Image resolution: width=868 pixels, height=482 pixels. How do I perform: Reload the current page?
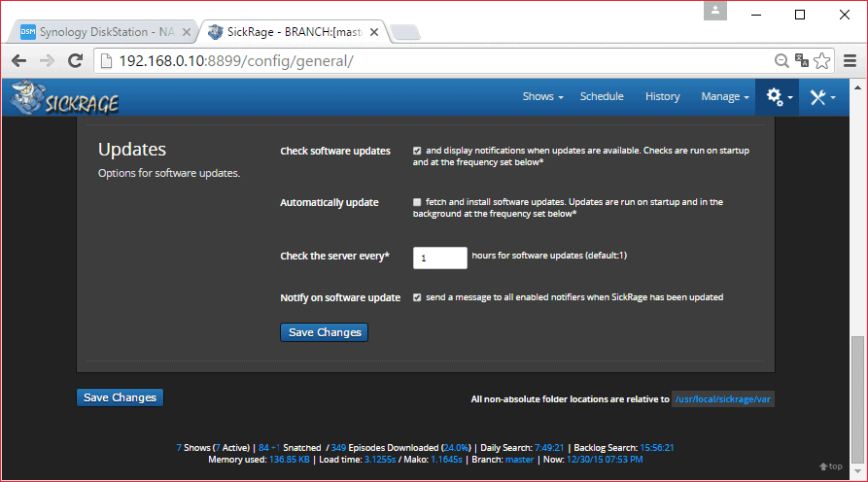click(75, 61)
